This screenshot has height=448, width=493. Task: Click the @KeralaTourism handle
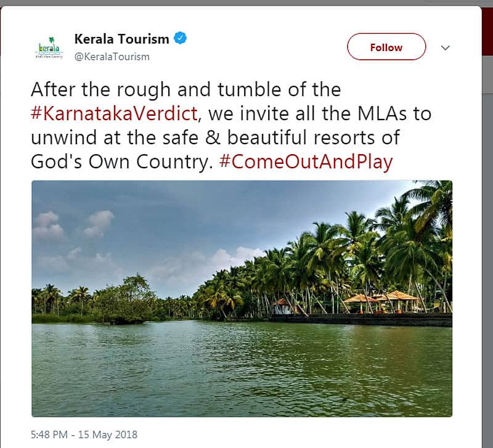tap(112, 57)
